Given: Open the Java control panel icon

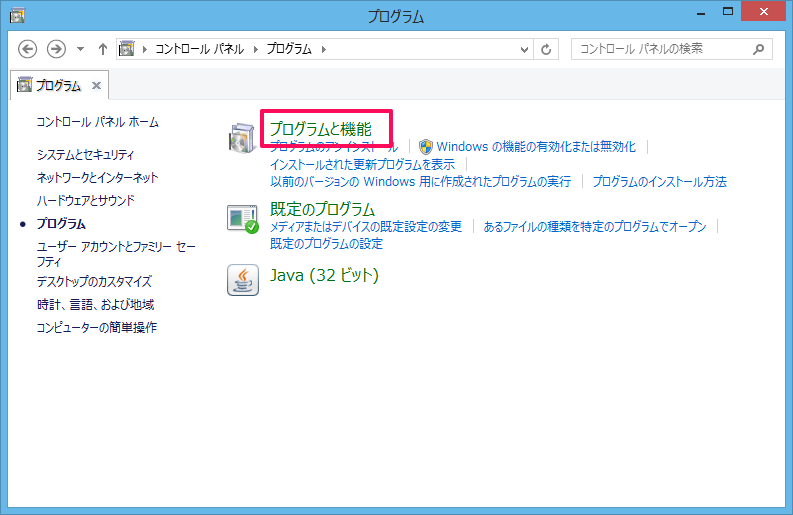Looking at the screenshot, I should 243,280.
